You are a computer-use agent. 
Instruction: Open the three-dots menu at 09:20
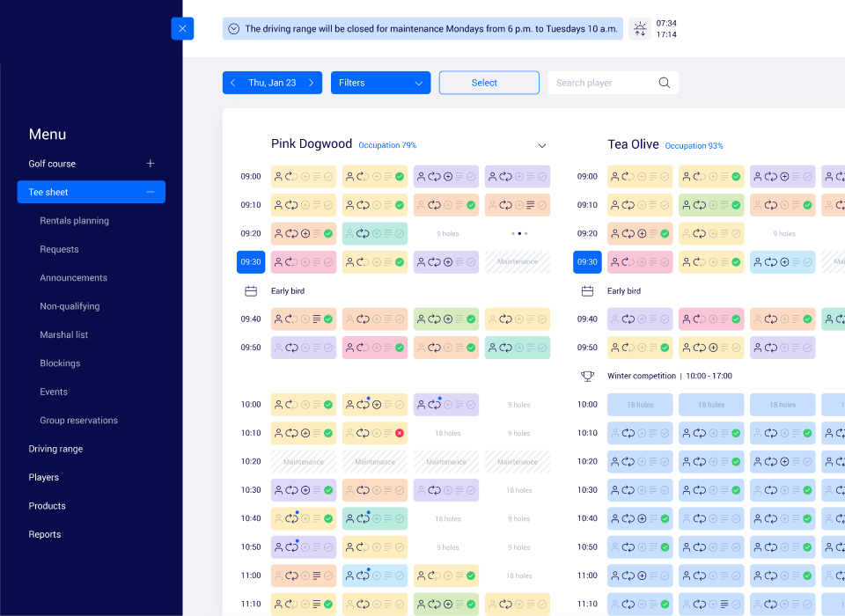point(518,233)
